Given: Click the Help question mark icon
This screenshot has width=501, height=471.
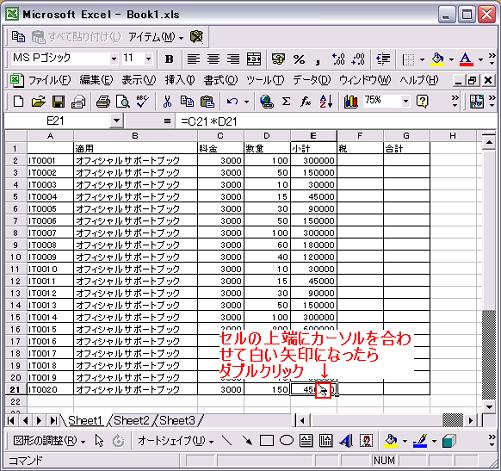Looking at the screenshot, I should (422, 101).
